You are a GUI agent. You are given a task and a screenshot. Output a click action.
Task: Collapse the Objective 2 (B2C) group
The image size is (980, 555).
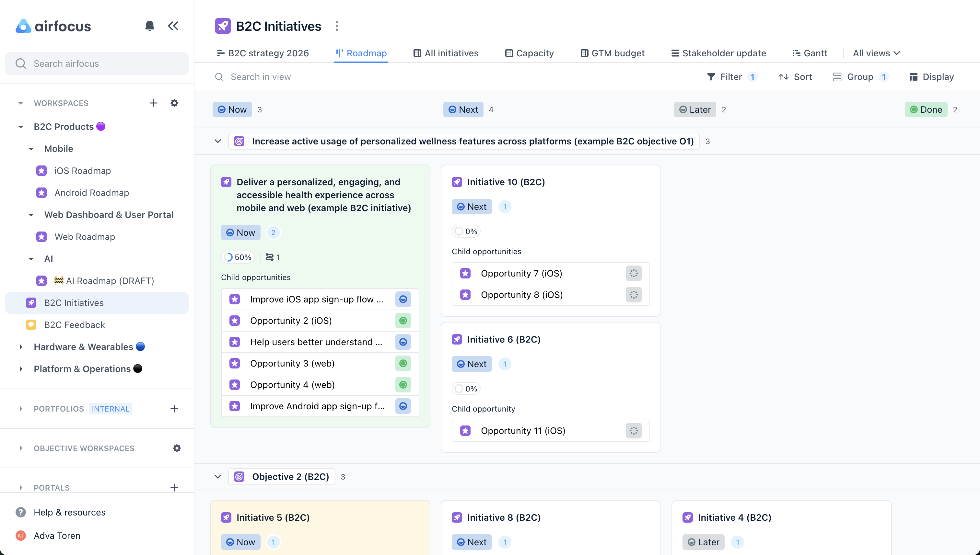pyautogui.click(x=218, y=476)
